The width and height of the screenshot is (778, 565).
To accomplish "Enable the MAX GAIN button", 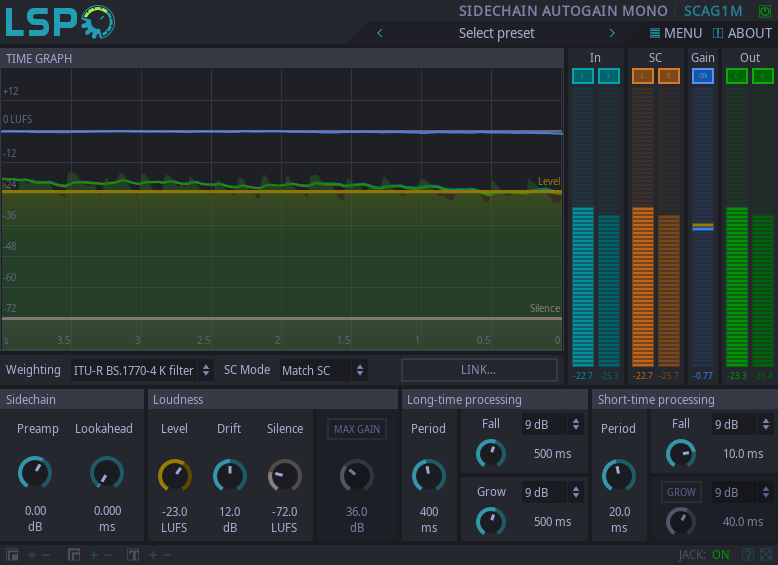I will click(x=357, y=429).
